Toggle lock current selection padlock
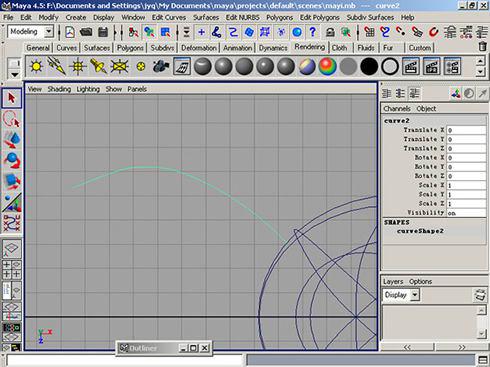490x367 pixels. pos(330,32)
